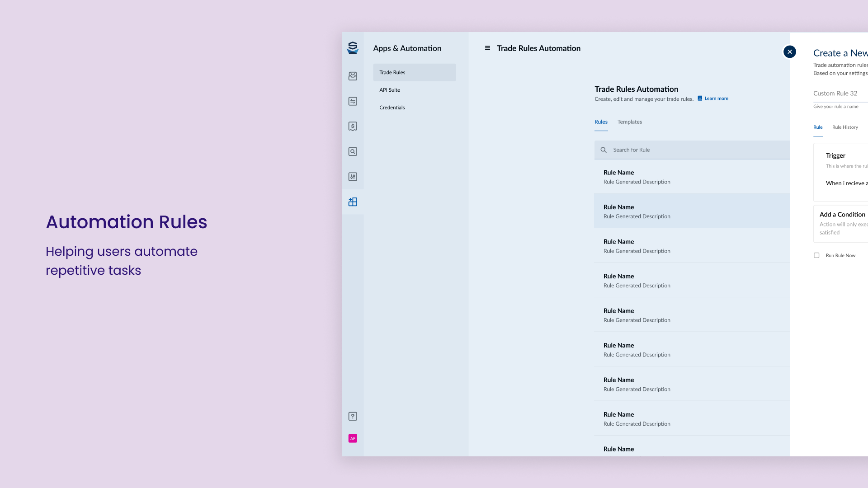Click the pink AF user avatar
This screenshot has height=488, width=868.
pos(353,438)
